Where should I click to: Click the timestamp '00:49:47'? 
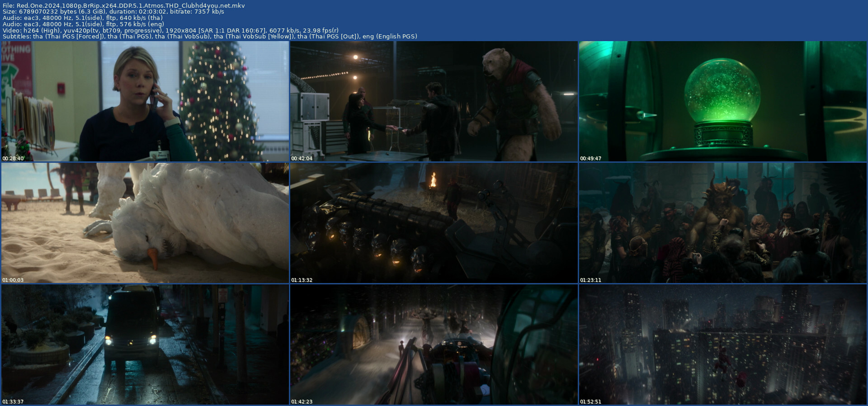click(x=590, y=159)
